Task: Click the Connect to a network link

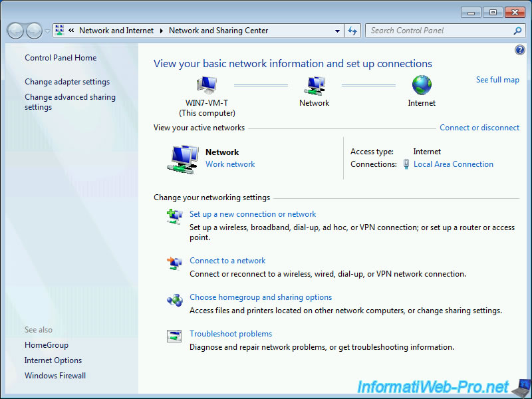Action: [x=227, y=261]
